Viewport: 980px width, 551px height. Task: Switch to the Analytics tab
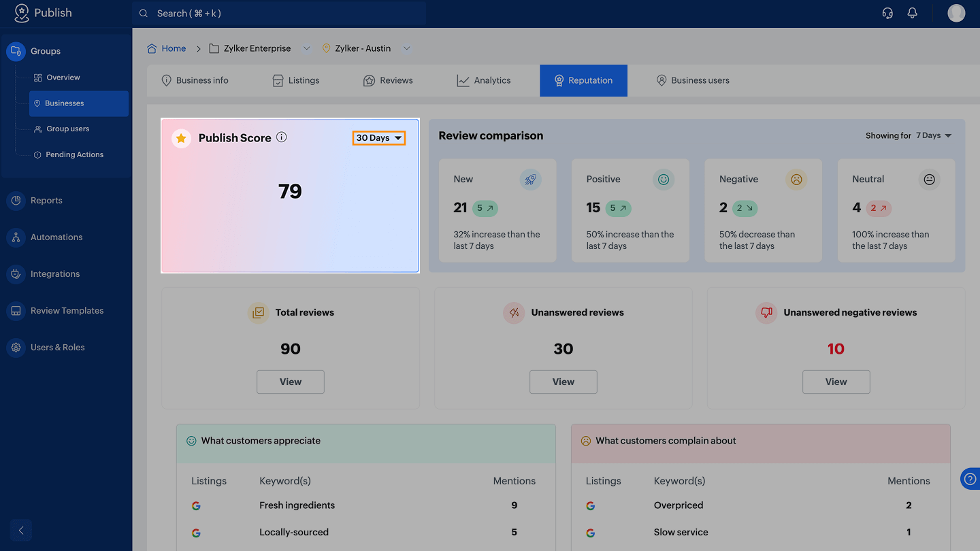(x=484, y=80)
